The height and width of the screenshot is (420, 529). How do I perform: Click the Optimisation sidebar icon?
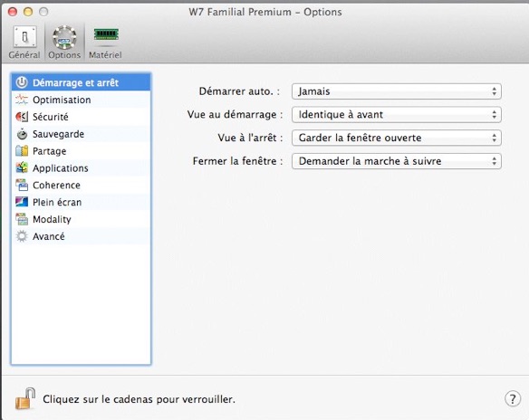click(x=22, y=100)
